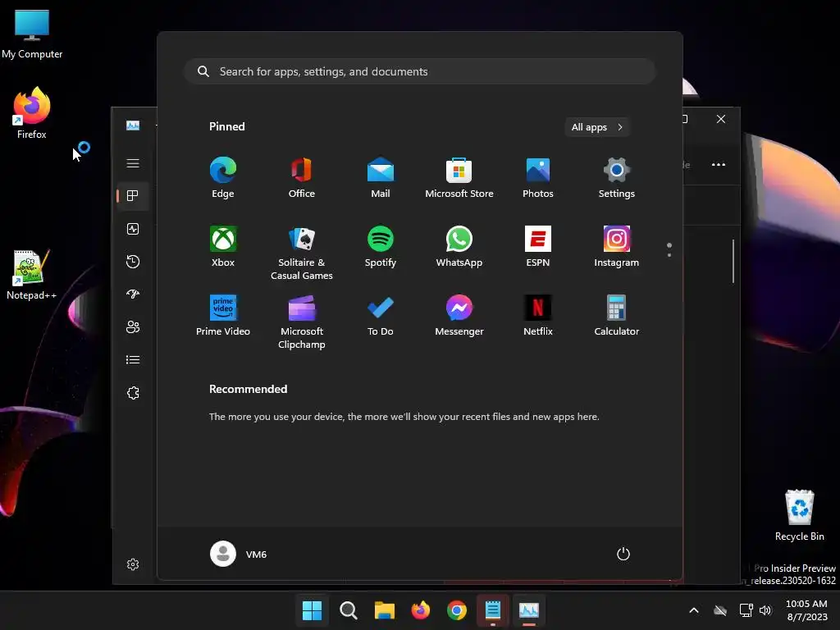
Task: Launch Microsoft Clipchamp
Action: pos(302,322)
